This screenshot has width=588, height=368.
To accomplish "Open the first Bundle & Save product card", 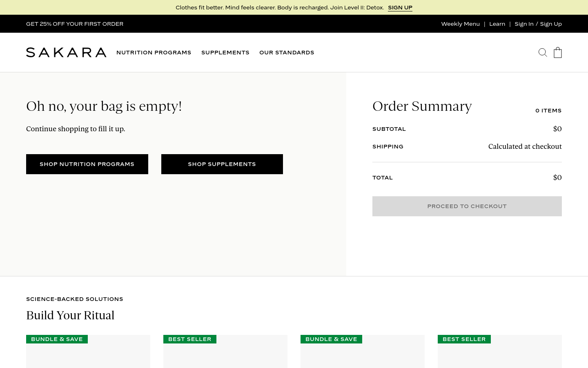I will point(88,351).
